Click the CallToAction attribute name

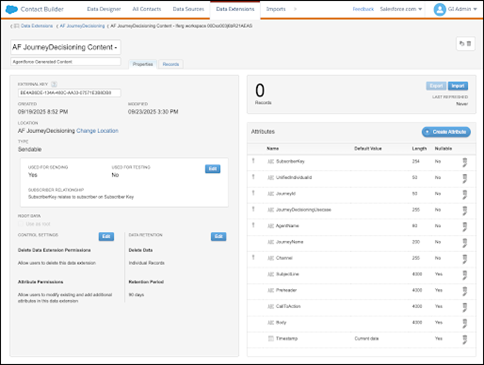[x=288, y=306]
